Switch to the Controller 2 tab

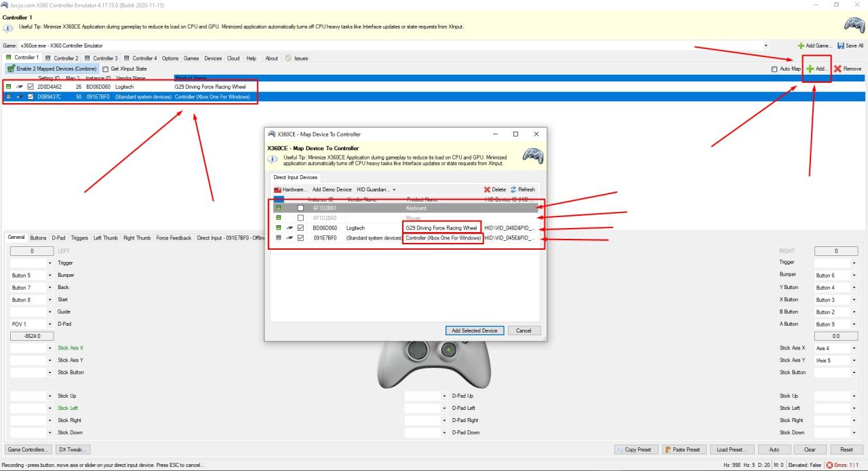62,58
